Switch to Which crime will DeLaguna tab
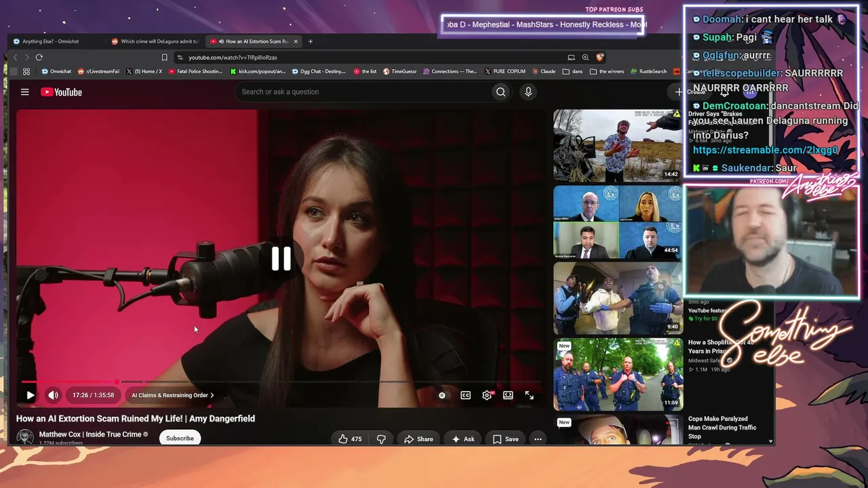 click(156, 41)
